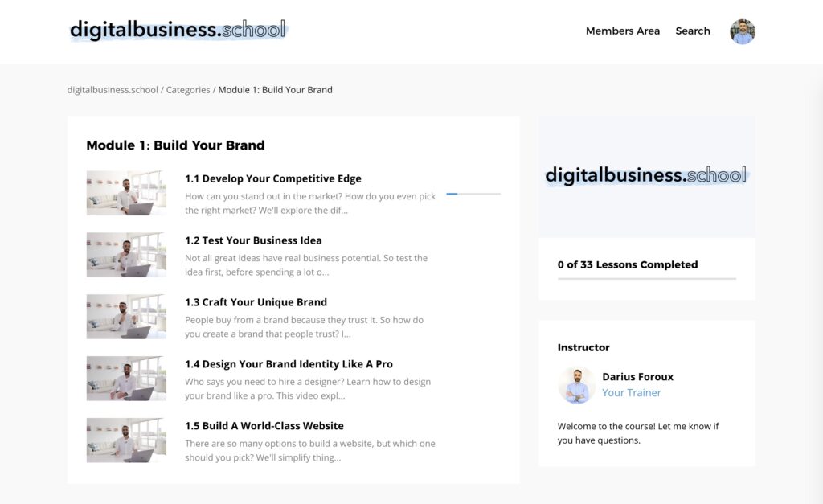Open thumbnail for 1.4 Design Your Brand Identity
The width and height of the screenshot is (823, 504).
126,379
